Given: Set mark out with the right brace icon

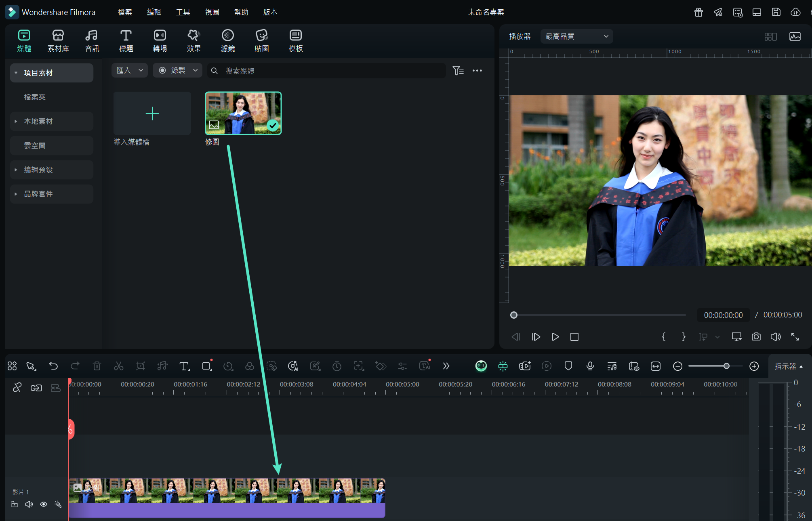Looking at the screenshot, I should tap(684, 337).
